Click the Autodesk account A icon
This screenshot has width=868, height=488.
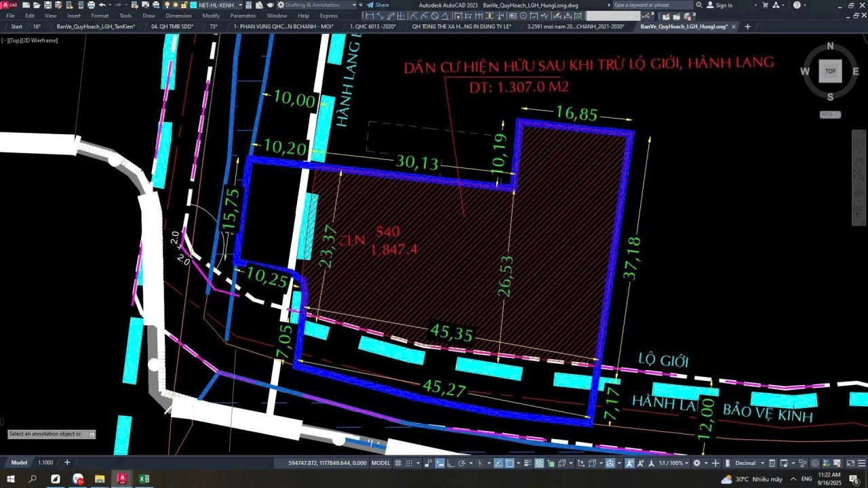coord(776,5)
